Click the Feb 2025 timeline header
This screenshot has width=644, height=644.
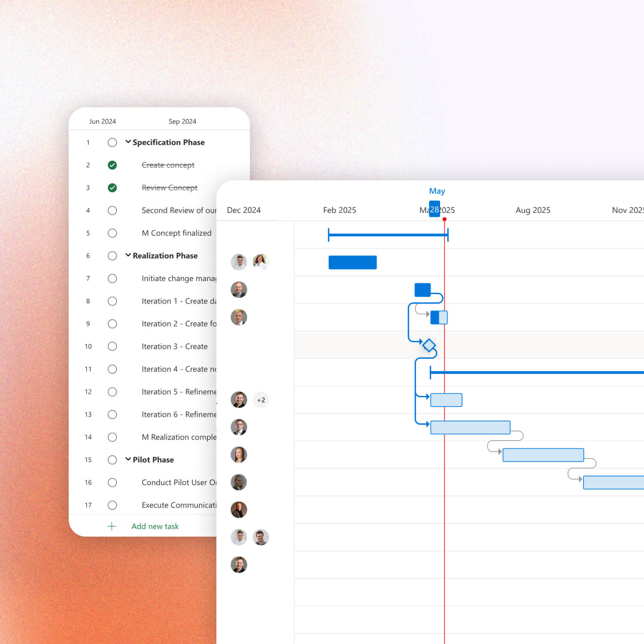[x=340, y=210]
